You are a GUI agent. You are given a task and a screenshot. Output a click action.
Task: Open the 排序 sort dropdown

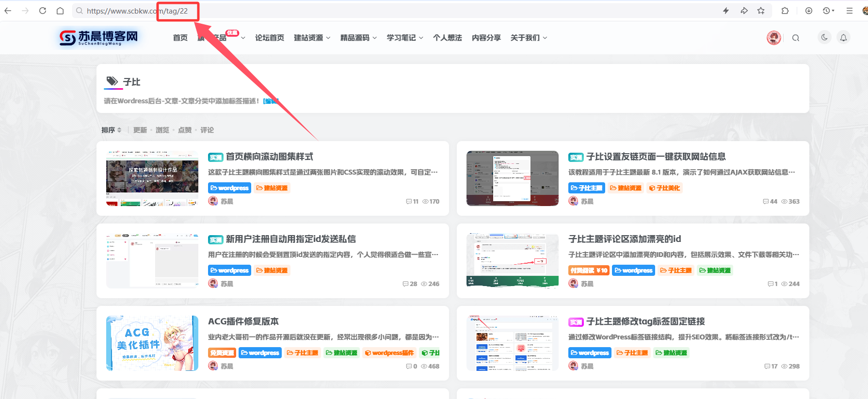point(111,130)
